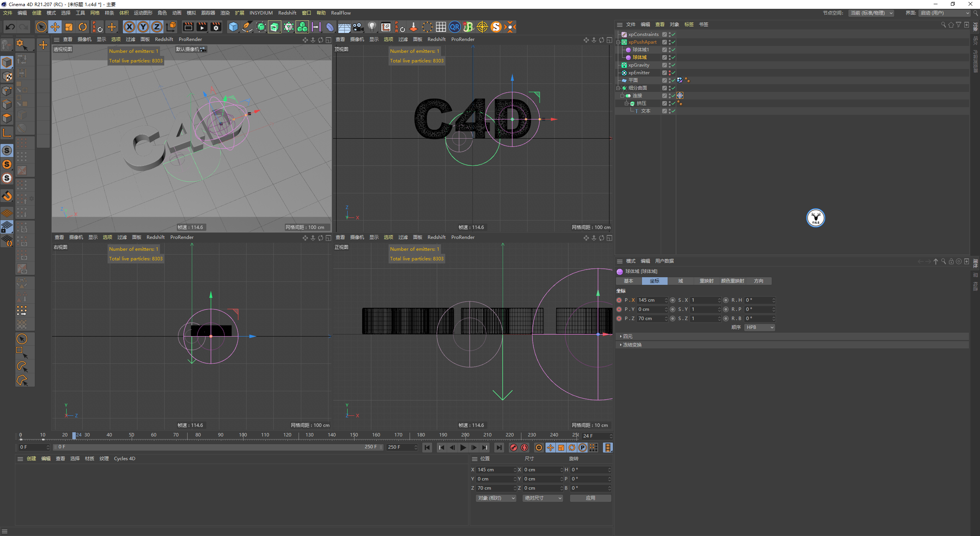Open the INSYDIUM menu

click(x=261, y=13)
